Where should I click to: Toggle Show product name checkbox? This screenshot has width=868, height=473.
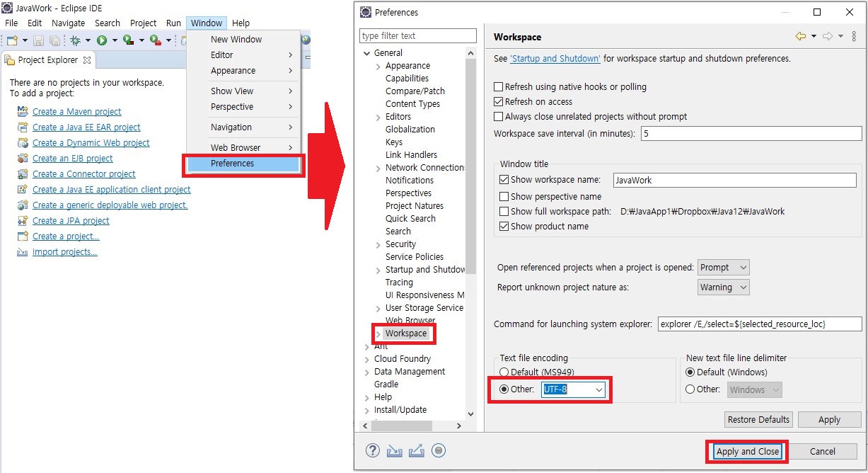[x=504, y=227]
